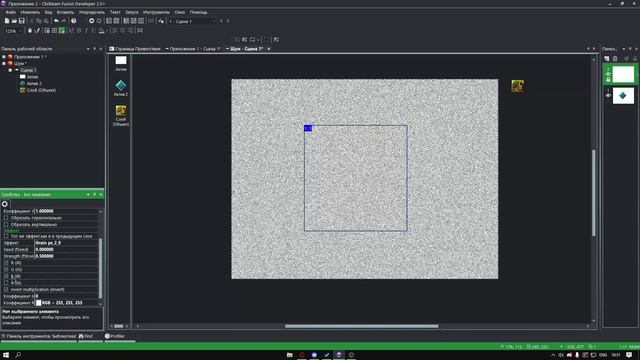Toggle the Обрезать вертикально checkbox
The height and width of the screenshot is (360, 640).
click(6, 224)
